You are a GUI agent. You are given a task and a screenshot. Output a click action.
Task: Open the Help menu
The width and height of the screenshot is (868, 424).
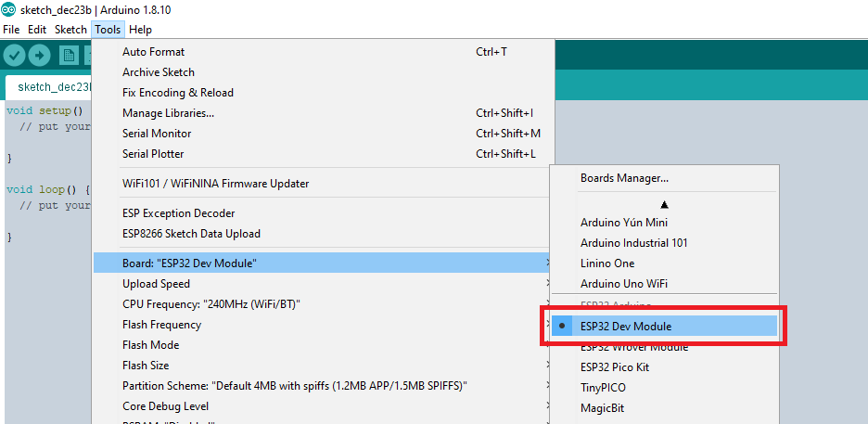140,30
